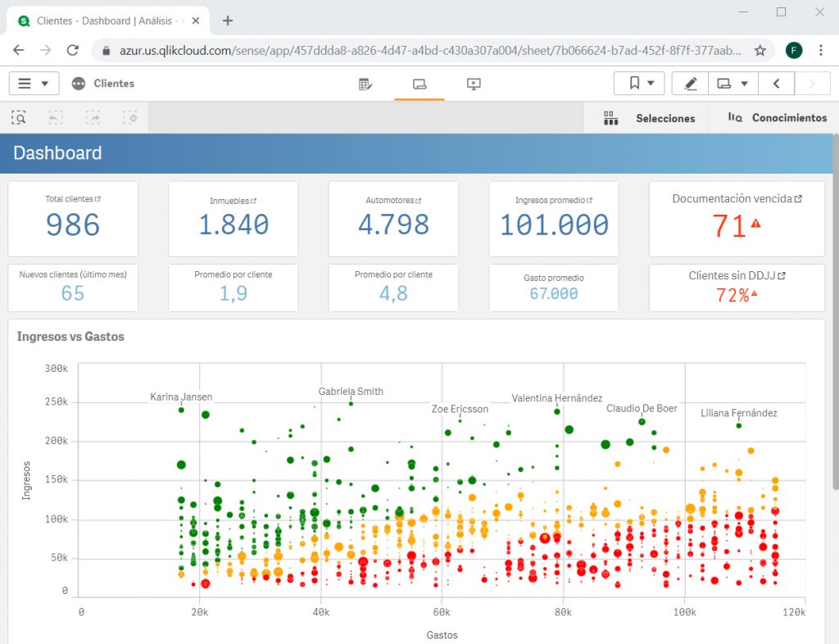
Task: Navigate back using the previous sheet arrow
Action: click(x=776, y=83)
